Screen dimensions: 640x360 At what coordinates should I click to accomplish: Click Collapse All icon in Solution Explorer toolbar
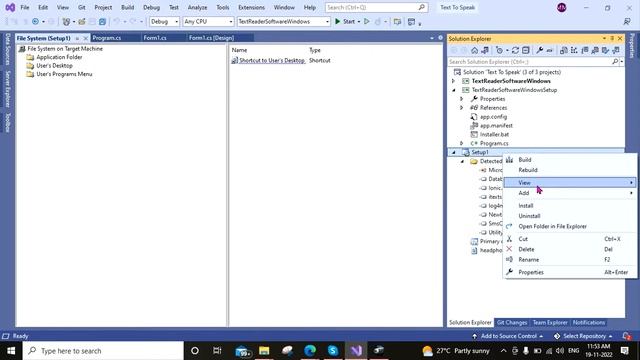click(526, 50)
